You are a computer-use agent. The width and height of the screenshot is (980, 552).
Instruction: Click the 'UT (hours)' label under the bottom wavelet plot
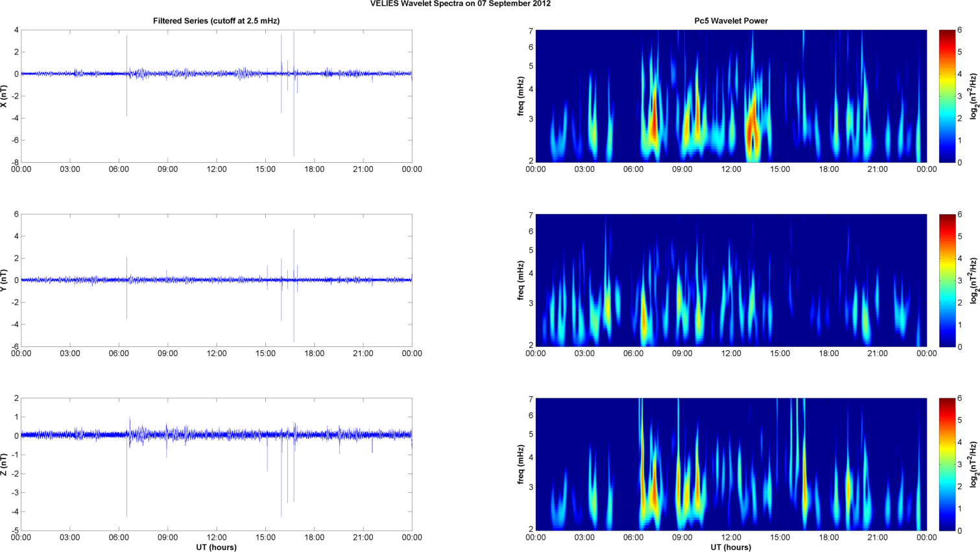731,547
